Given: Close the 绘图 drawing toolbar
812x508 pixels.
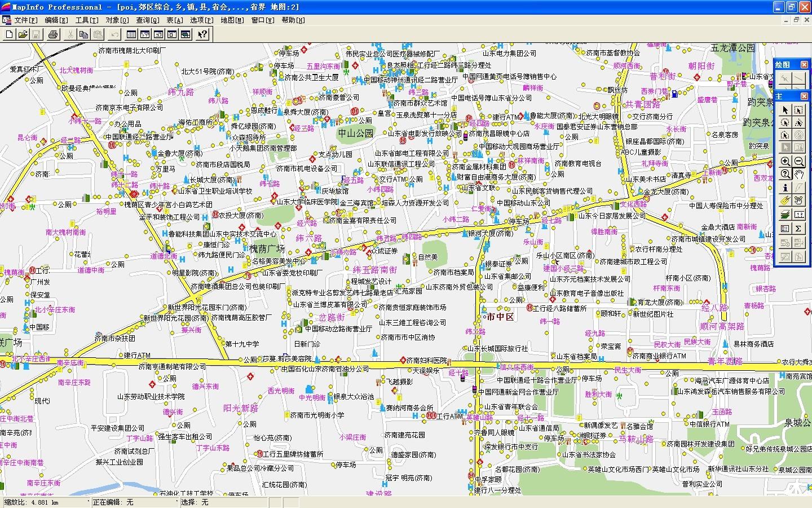Looking at the screenshot, I should pos(804,64).
